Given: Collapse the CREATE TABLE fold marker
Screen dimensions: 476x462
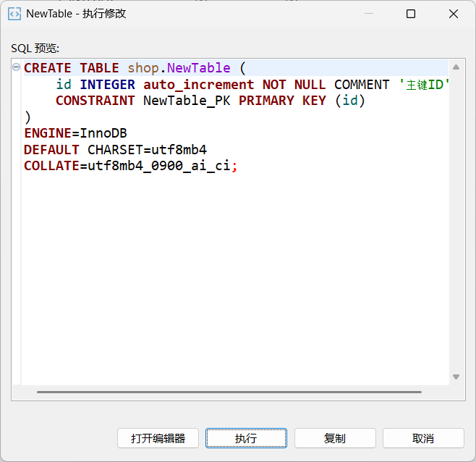Looking at the screenshot, I should [x=16, y=67].
